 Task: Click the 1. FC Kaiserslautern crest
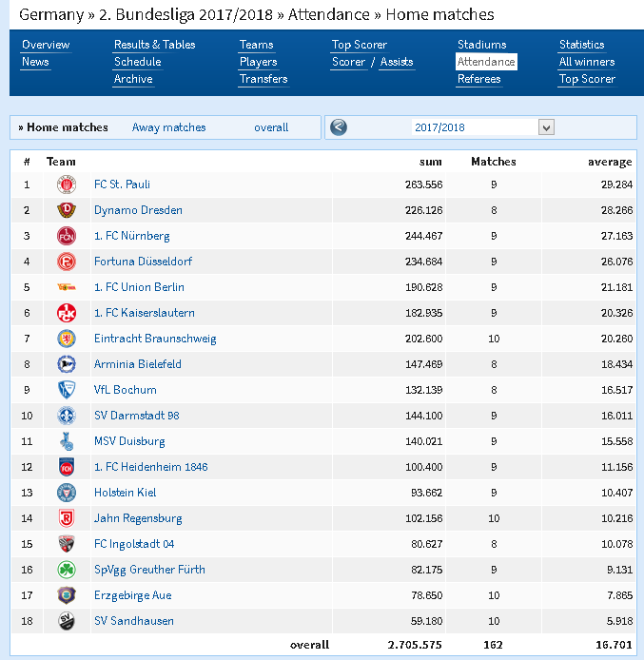point(67,313)
